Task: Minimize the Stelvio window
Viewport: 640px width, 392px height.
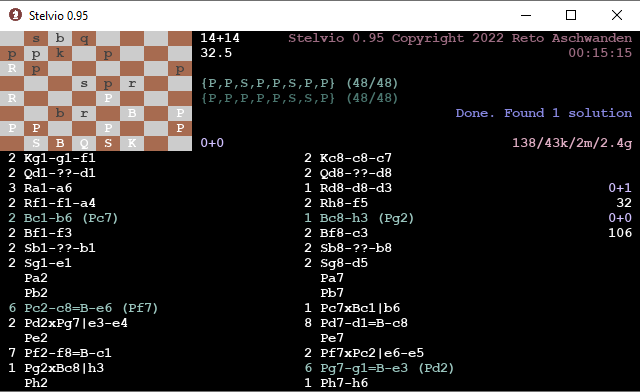Action: tap(526, 16)
